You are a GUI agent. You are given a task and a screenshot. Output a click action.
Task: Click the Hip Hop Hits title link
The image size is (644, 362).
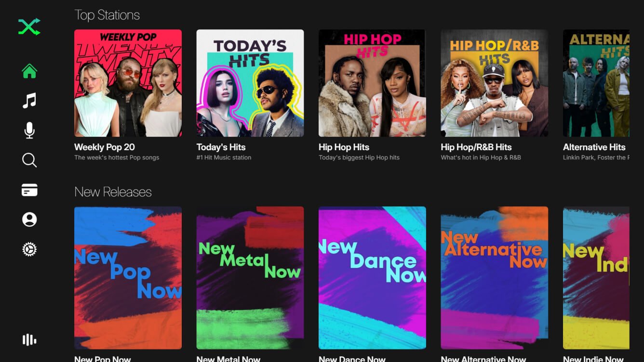pos(344,147)
